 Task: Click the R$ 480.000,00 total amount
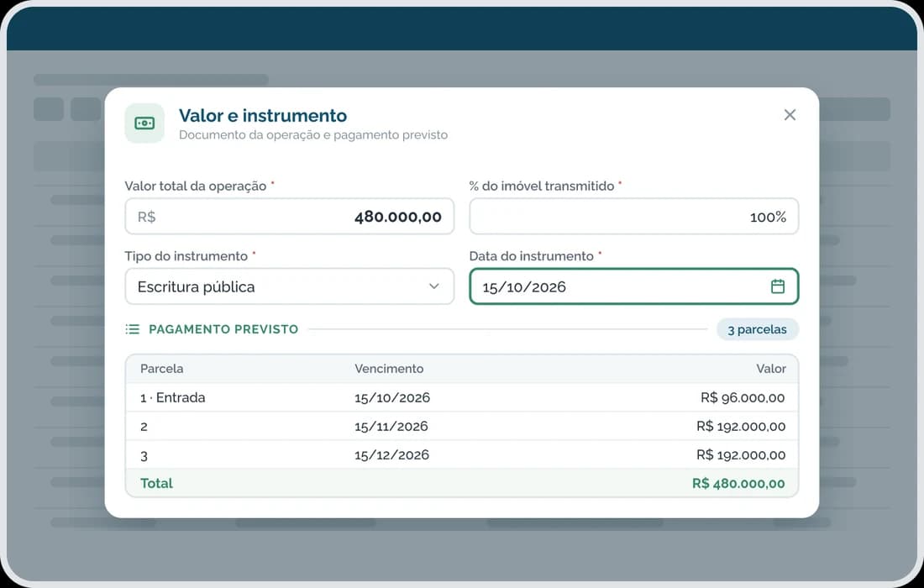(738, 484)
